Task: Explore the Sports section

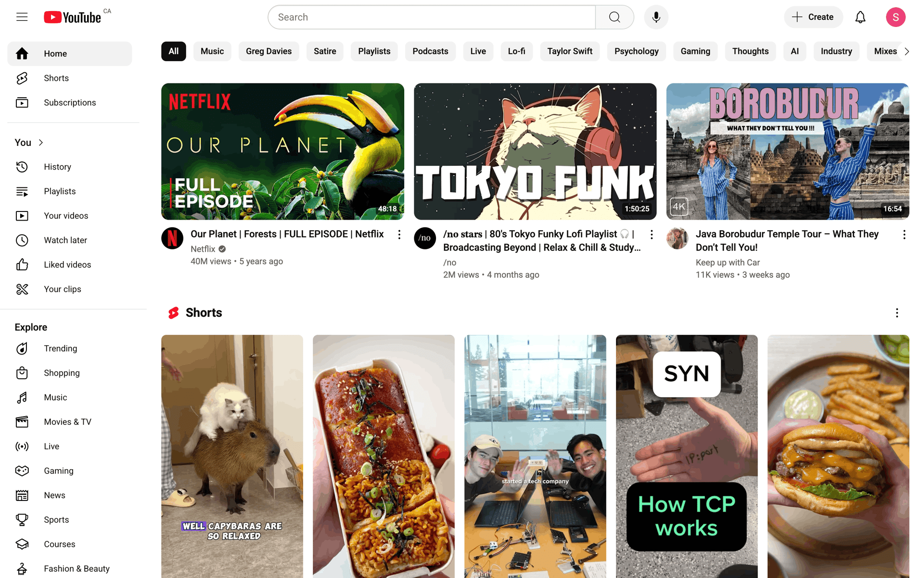Action: [x=70, y=520]
